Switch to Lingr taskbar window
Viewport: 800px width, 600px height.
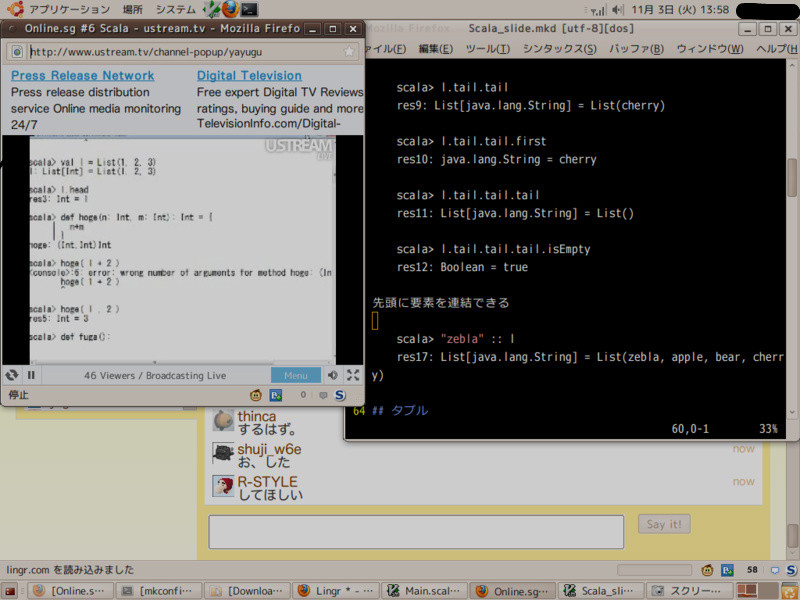[x=336, y=591]
